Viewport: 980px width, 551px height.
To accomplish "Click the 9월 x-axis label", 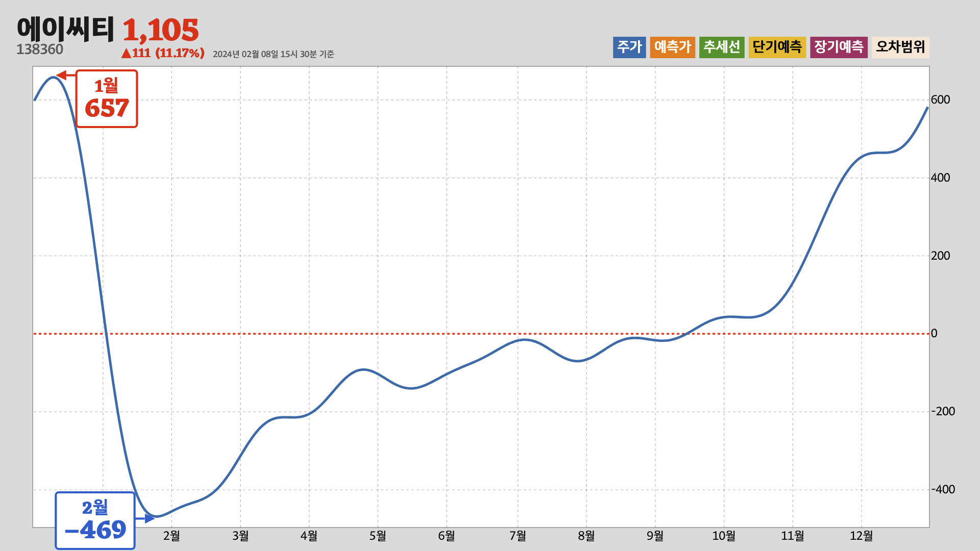I will tap(655, 536).
